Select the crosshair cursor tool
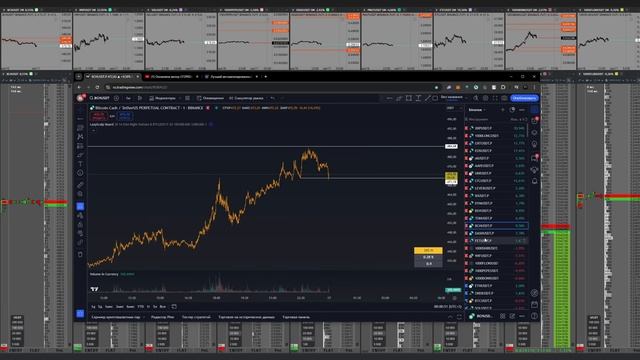 pos(80,111)
